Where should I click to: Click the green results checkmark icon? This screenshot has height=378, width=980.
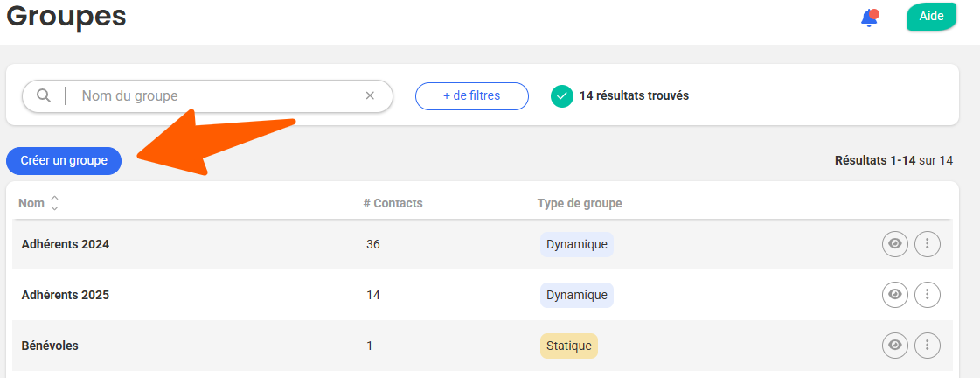[562, 95]
